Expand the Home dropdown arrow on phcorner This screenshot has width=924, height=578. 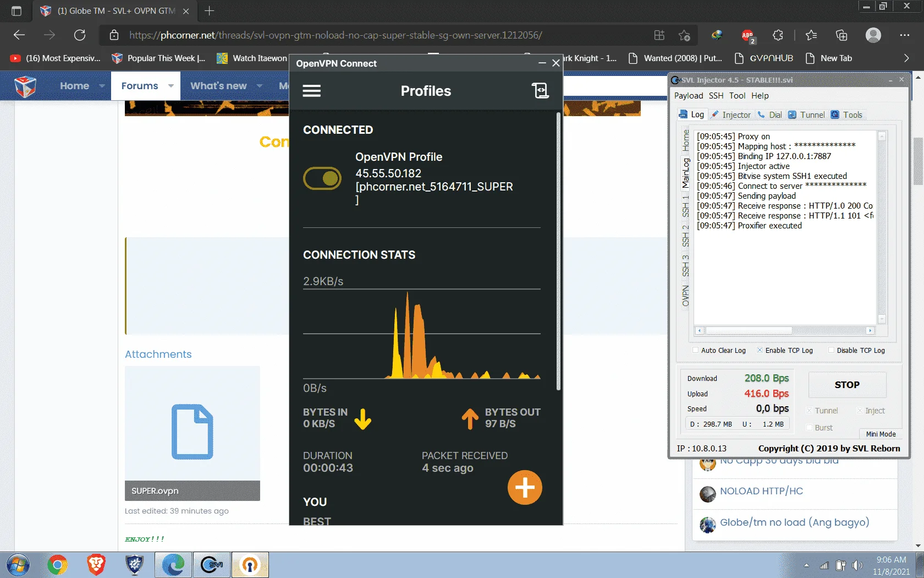pyautogui.click(x=102, y=86)
